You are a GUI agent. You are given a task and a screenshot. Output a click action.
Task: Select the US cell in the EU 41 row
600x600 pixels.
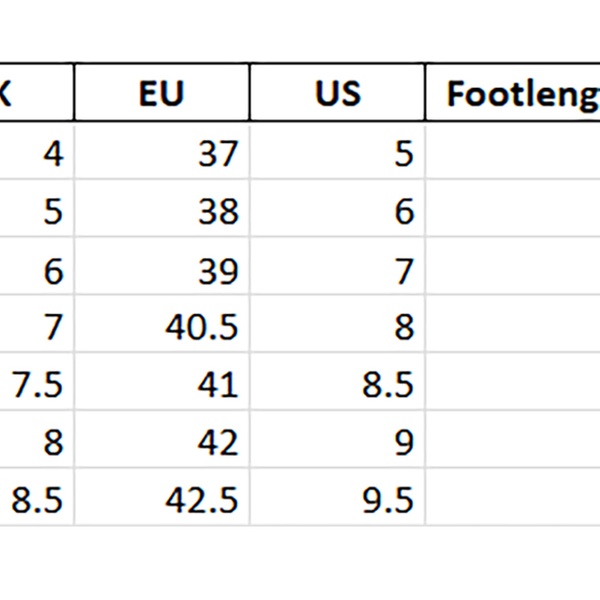pyautogui.click(x=337, y=384)
